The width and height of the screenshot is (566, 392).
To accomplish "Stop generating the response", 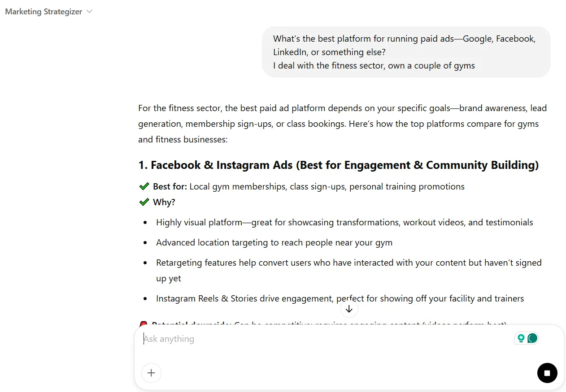I will tap(547, 373).
